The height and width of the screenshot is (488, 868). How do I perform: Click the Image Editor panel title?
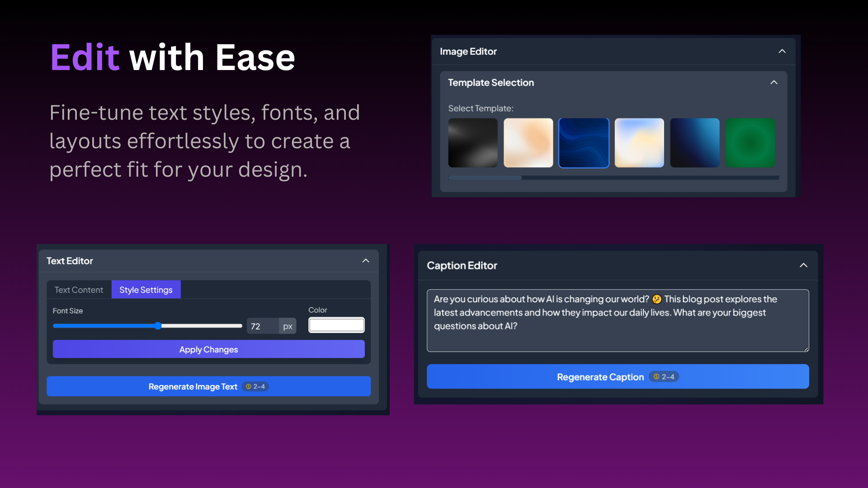pos(468,52)
